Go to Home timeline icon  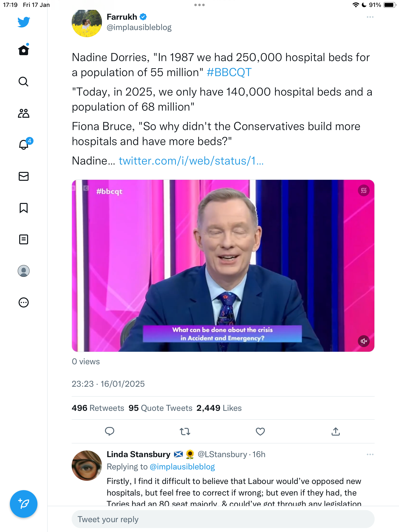pyautogui.click(x=24, y=50)
